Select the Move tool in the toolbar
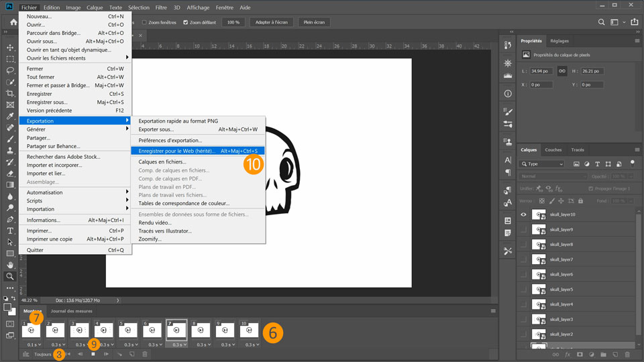This screenshot has height=362, width=644. tap(10, 48)
